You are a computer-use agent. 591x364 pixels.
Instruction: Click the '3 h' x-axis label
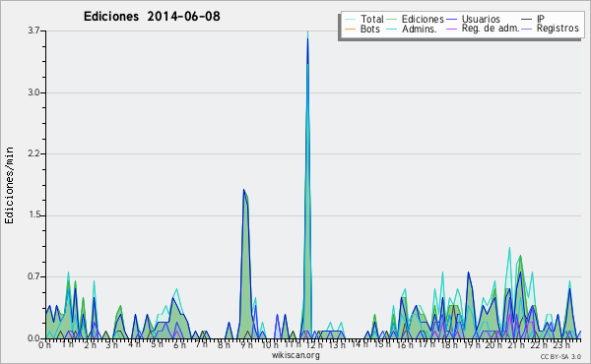111,345
